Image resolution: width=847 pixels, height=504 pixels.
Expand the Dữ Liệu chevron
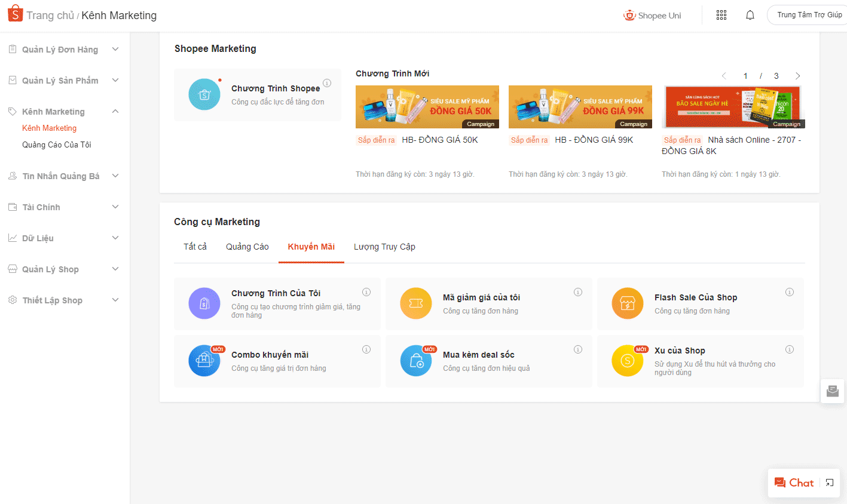coord(115,238)
